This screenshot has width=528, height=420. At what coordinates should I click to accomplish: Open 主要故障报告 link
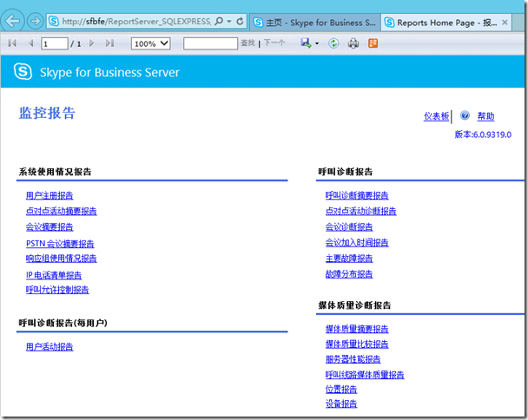coord(349,258)
